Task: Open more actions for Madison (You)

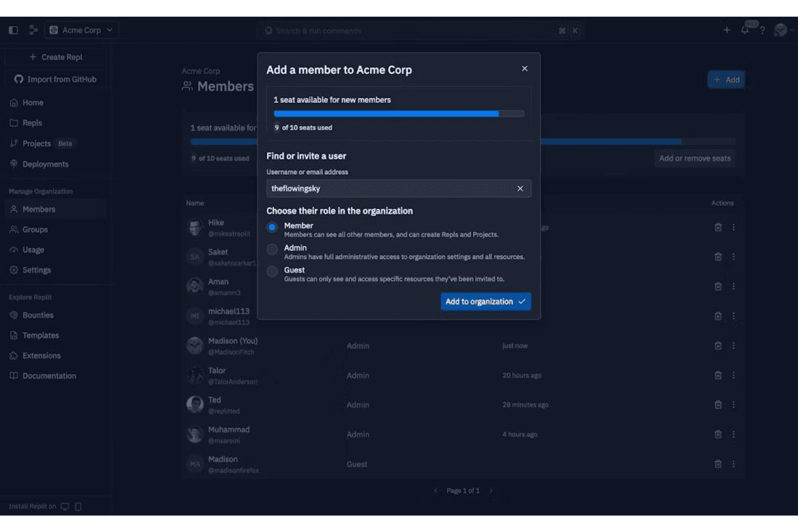Action: pos(734,346)
